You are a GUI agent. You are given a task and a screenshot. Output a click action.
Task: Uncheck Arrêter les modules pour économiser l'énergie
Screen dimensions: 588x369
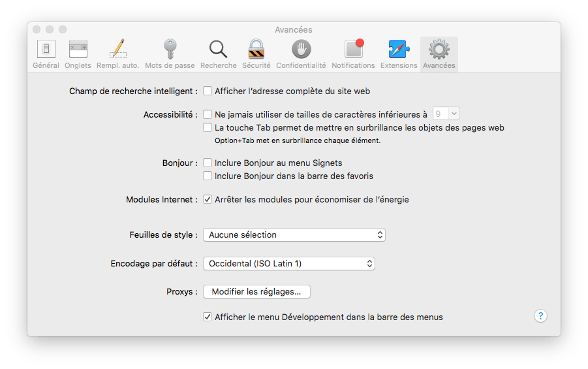pyautogui.click(x=208, y=199)
